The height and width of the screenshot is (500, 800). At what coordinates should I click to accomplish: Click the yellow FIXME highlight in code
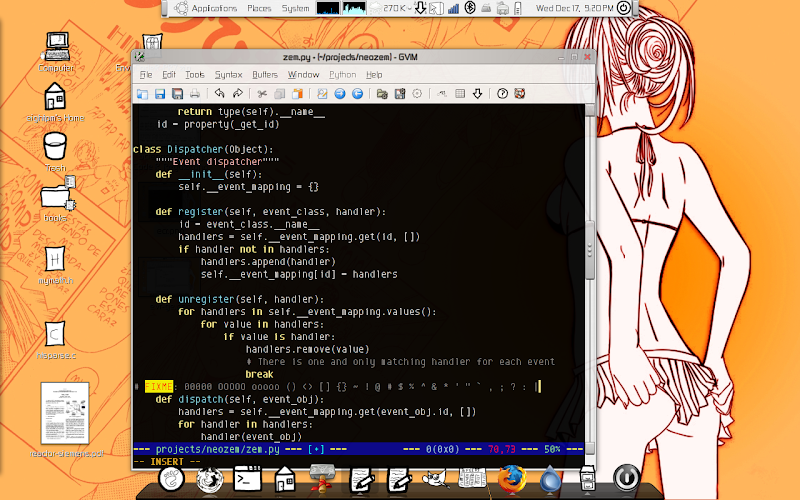(159, 387)
